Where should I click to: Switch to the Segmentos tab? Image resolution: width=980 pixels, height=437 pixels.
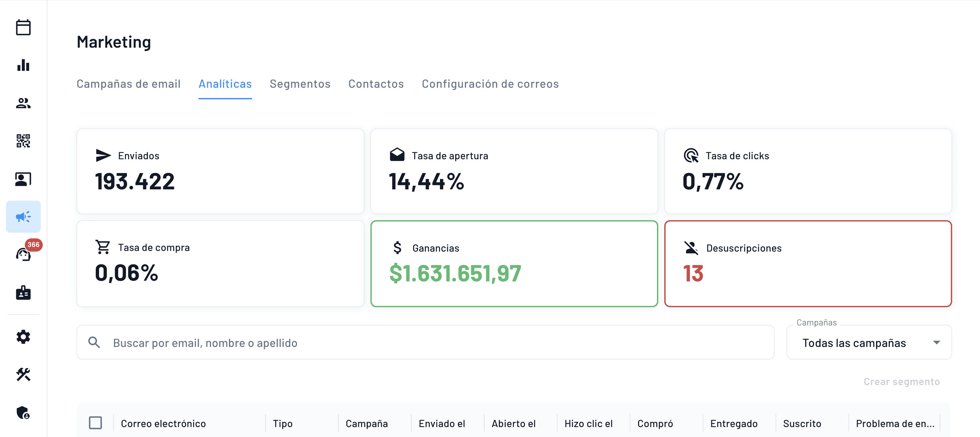click(x=300, y=84)
